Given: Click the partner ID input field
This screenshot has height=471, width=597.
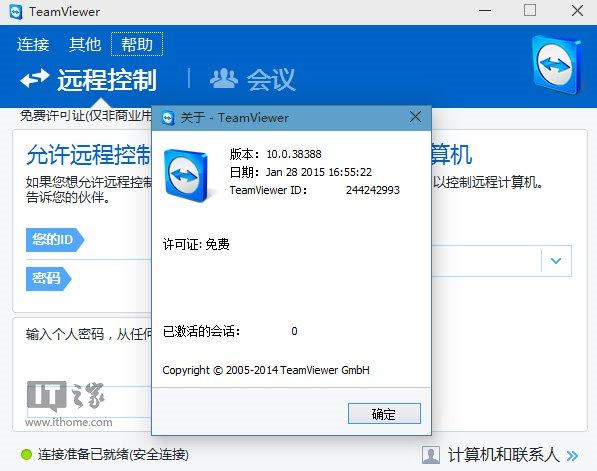Looking at the screenshot, I should coord(487,261).
